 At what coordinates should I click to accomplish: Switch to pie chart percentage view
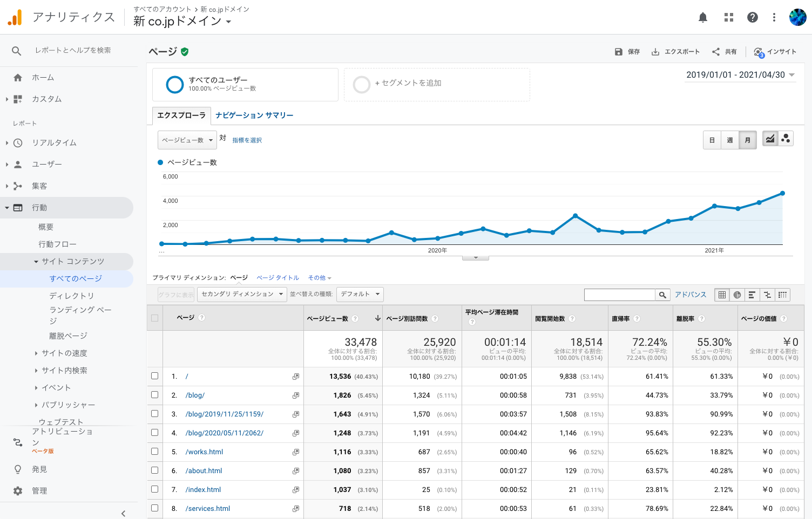coord(737,295)
